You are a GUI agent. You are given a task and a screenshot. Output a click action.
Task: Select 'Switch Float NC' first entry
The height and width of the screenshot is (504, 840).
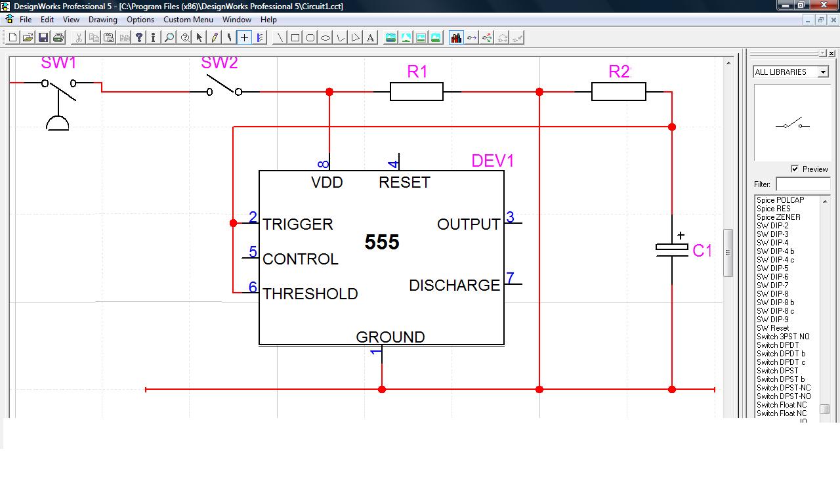tap(782, 405)
